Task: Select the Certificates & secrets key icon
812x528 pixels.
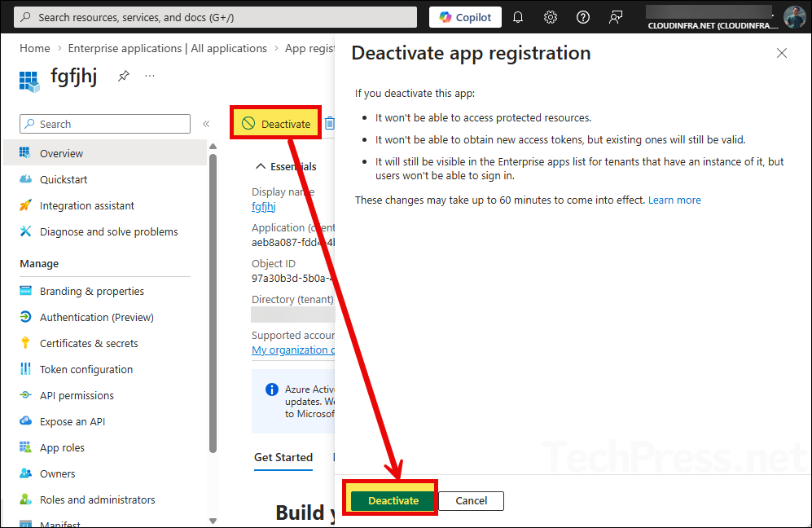Action: click(x=27, y=342)
